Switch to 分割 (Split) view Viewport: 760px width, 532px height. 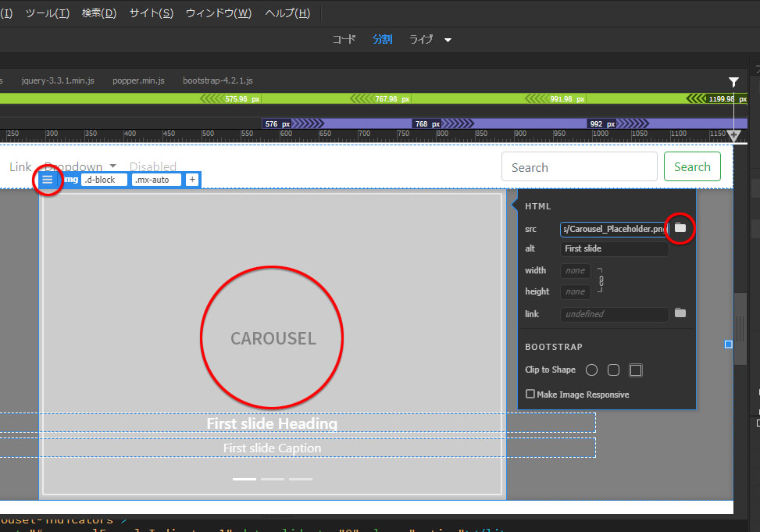coord(382,39)
